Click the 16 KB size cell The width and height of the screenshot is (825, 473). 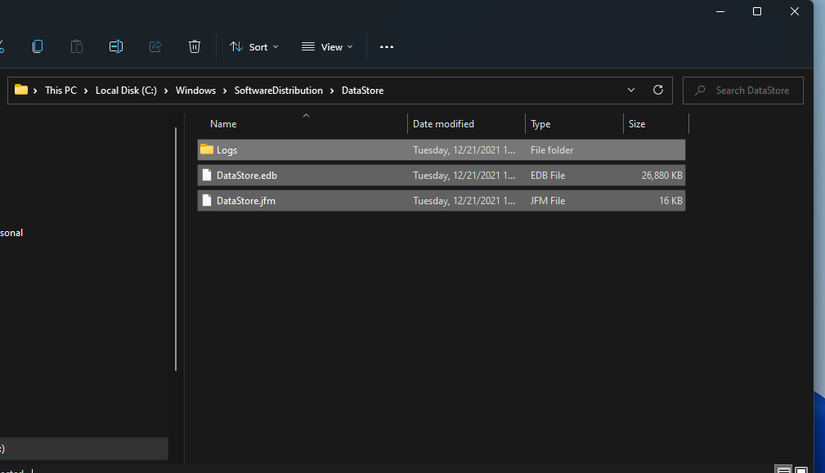pyautogui.click(x=670, y=200)
